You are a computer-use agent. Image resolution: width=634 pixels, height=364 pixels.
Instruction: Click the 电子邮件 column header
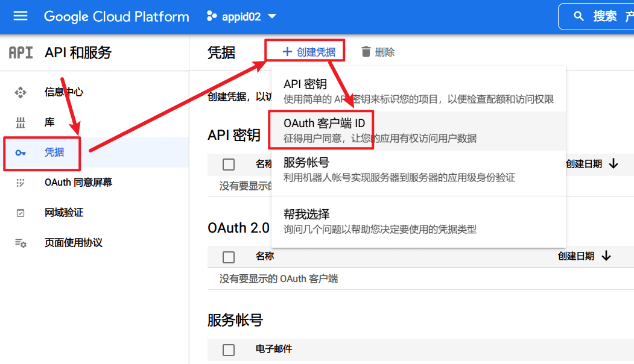coord(274,349)
